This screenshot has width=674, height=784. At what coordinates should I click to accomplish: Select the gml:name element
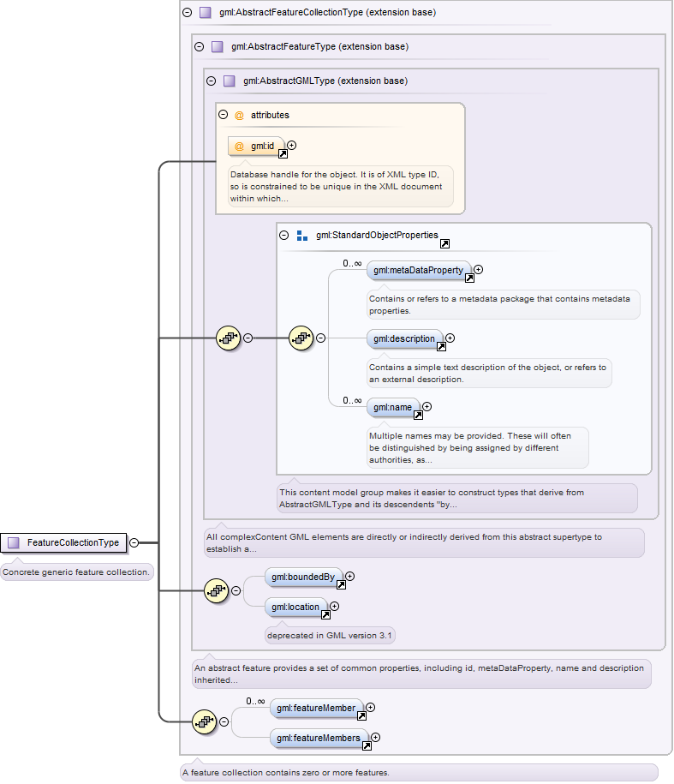[394, 408]
